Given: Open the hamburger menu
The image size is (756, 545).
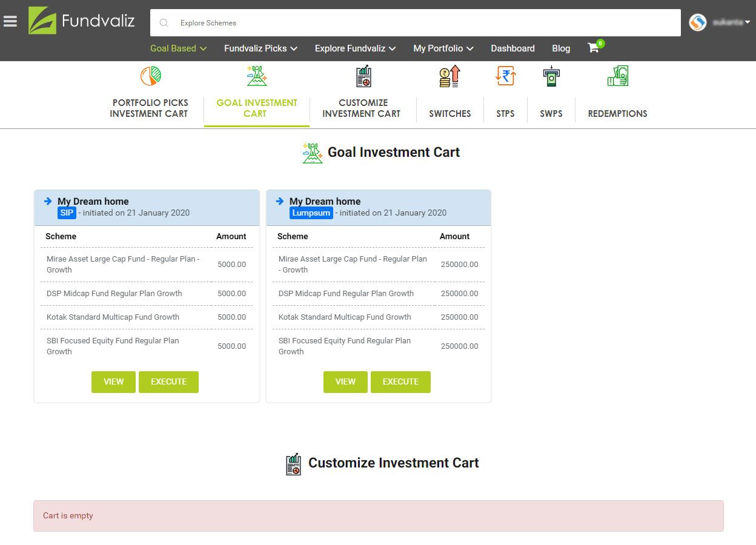Looking at the screenshot, I should pyautogui.click(x=10, y=21).
